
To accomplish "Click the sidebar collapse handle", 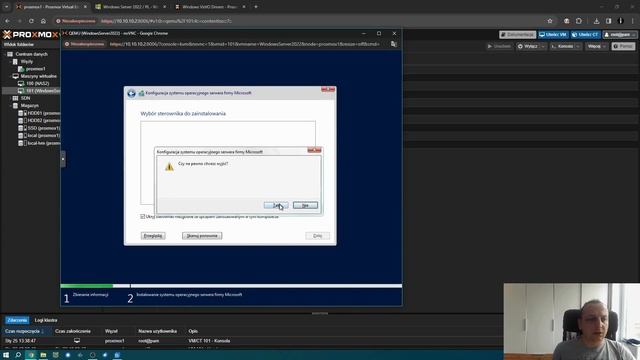I will pos(63,159).
